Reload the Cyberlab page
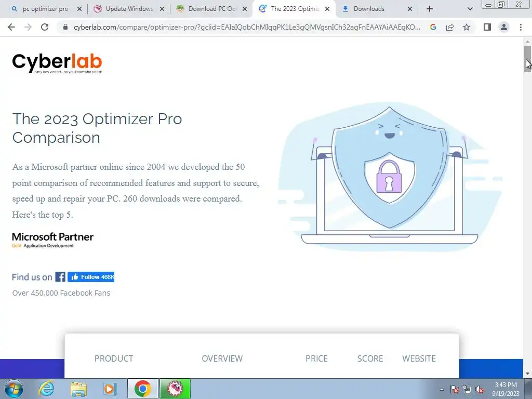This screenshot has height=399, width=532. pos(45,27)
